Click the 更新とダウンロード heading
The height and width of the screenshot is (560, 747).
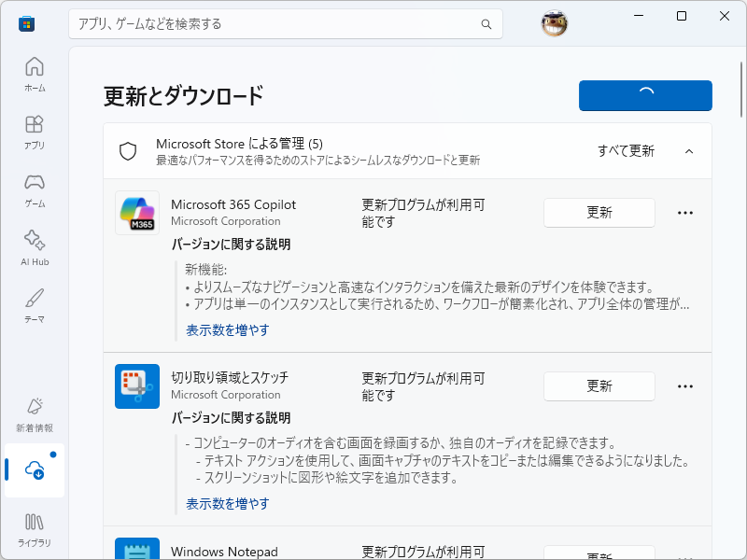click(x=183, y=96)
